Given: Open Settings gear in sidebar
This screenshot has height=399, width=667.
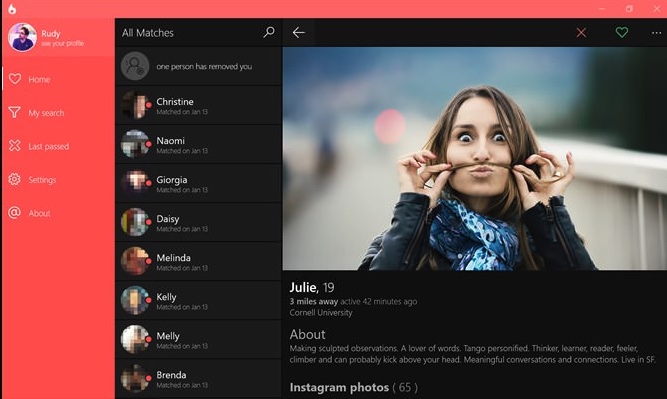Looking at the screenshot, I should (x=58, y=180).
